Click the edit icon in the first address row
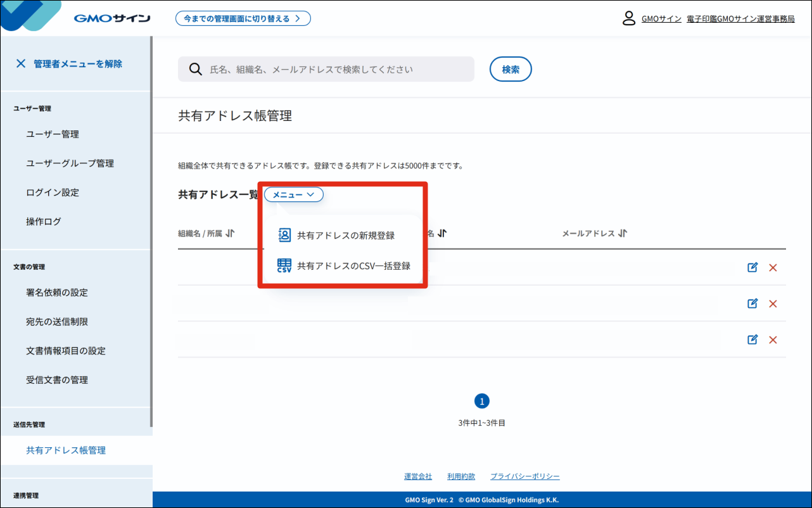The height and width of the screenshot is (508, 812). 752,267
